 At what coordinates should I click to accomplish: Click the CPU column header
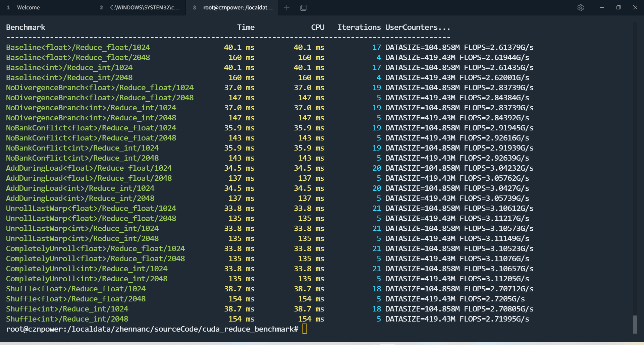pyautogui.click(x=318, y=27)
